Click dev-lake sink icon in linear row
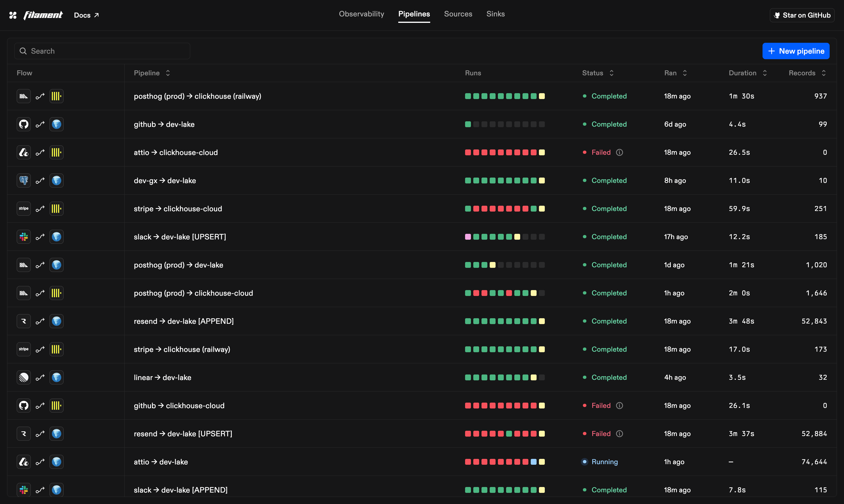The image size is (844, 504). coord(56,377)
